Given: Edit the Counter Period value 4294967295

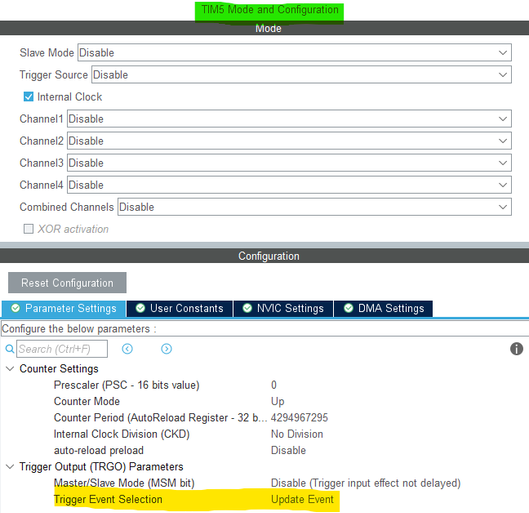Looking at the screenshot, I should [x=299, y=418].
